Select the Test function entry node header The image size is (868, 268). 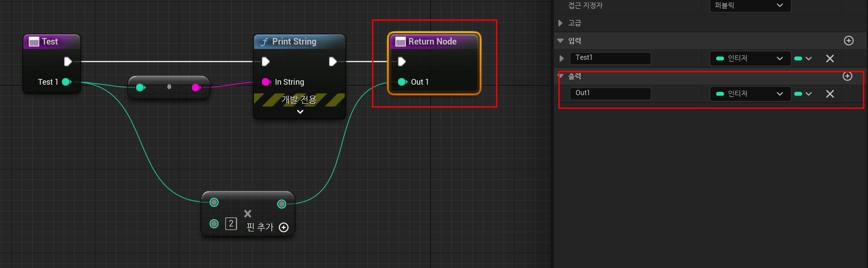[x=51, y=41]
